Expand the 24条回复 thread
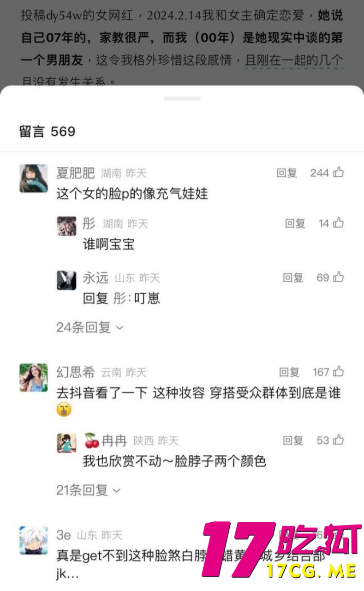 (90, 327)
